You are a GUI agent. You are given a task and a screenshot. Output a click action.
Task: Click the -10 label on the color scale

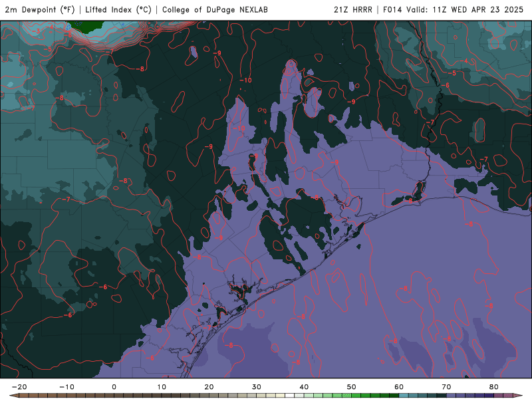[66, 387]
